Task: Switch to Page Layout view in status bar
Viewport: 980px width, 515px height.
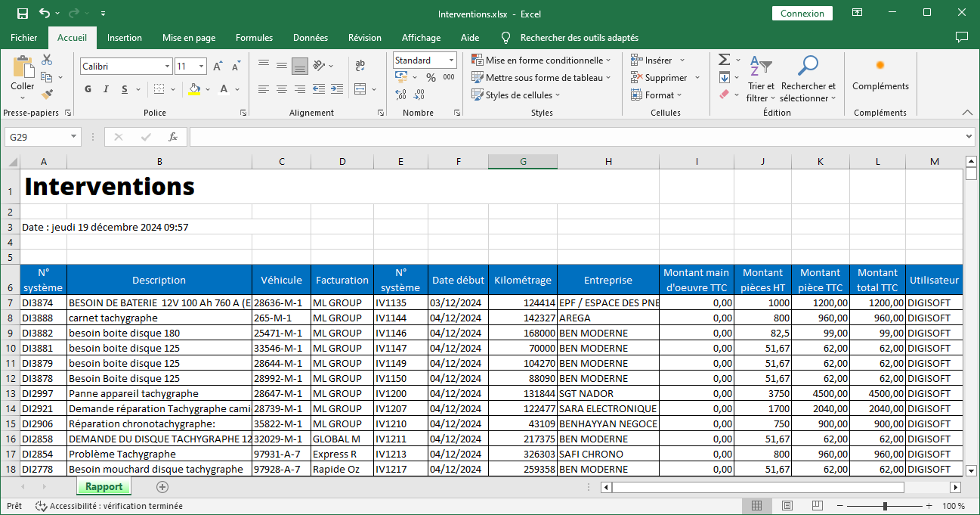Action: (x=787, y=506)
